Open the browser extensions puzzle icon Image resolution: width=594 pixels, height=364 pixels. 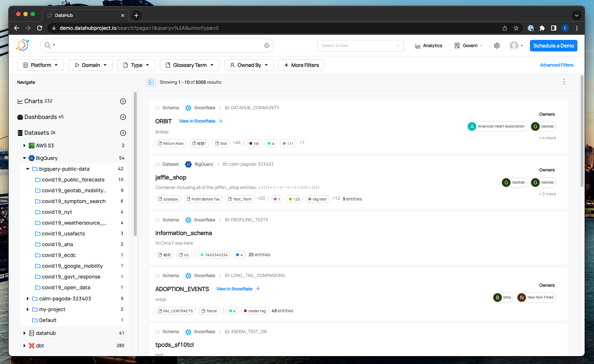[x=542, y=28]
